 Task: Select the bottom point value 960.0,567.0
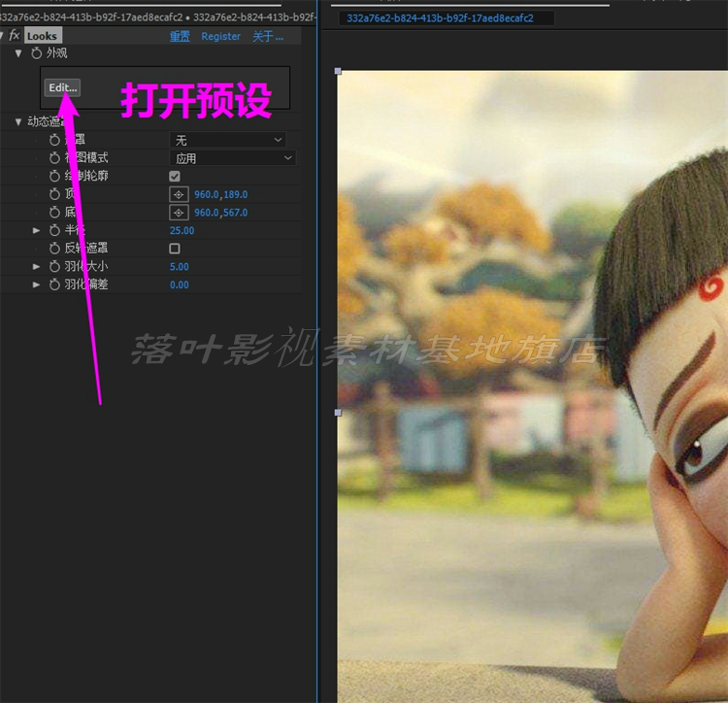point(221,213)
